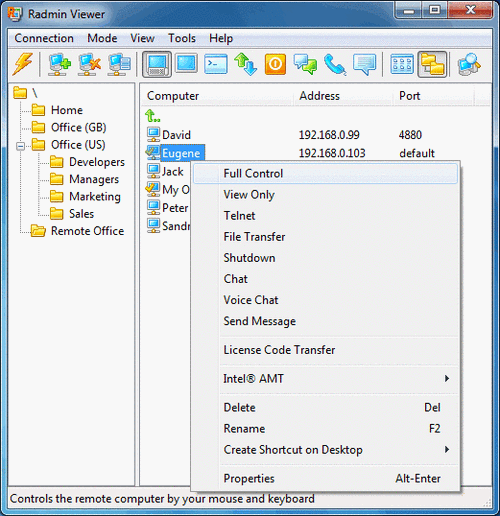Select the Voice Chat phone icon
500x516 pixels.
pyautogui.click(x=335, y=64)
